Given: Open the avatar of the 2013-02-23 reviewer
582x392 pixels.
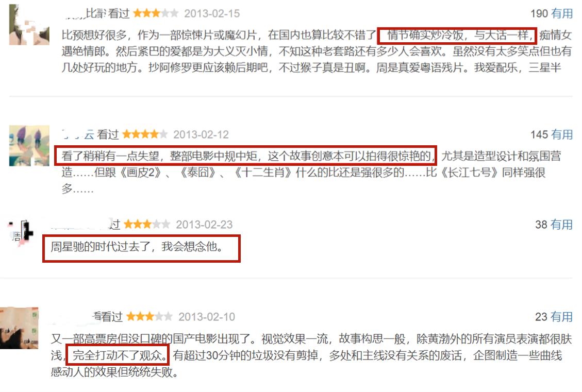Looking at the screenshot, I should click(21, 233).
